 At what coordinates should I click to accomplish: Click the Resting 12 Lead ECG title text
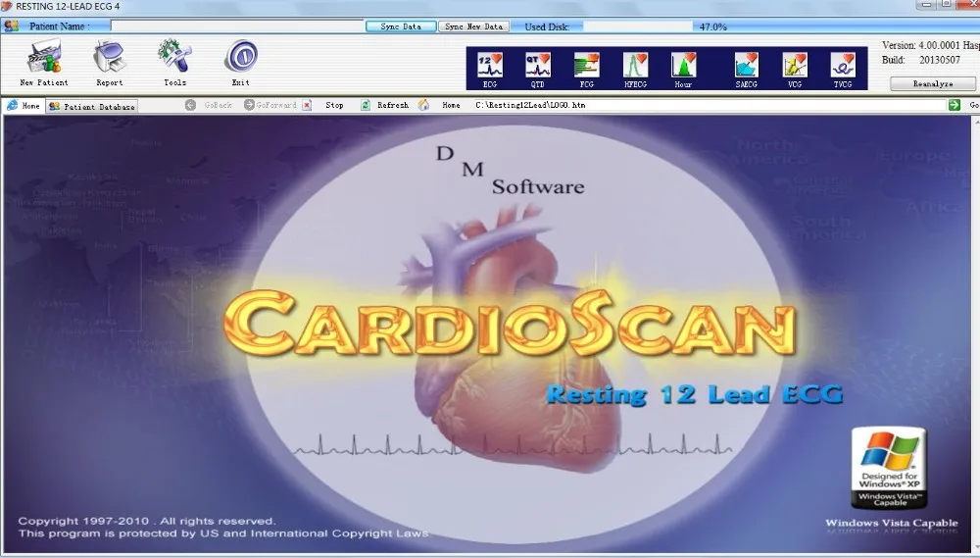[x=695, y=395]
